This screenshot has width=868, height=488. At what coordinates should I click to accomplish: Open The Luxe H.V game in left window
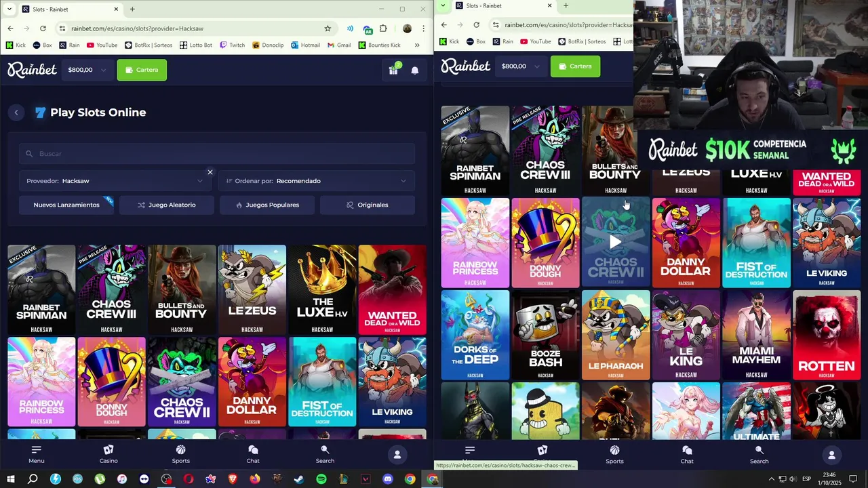(x=322, y=289)
